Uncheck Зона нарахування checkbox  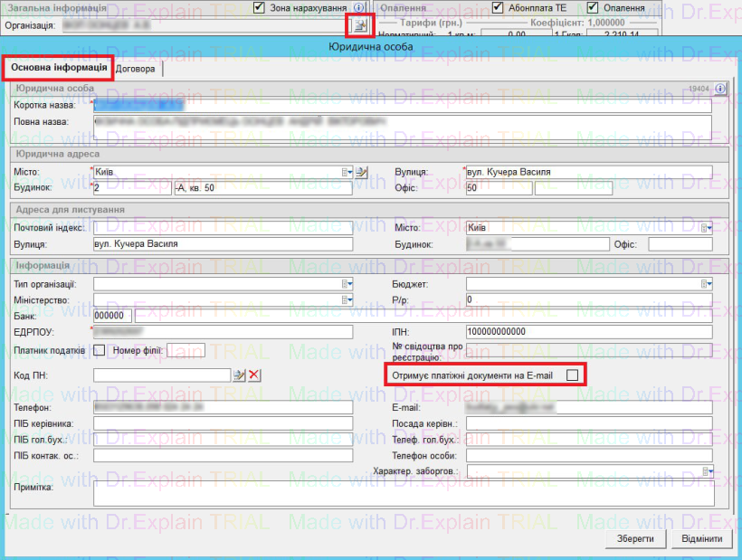(x=261, y=7)
